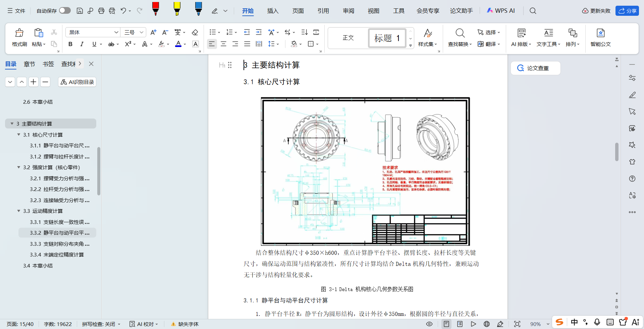Click the 更新失败 status button

pos(596,11)
